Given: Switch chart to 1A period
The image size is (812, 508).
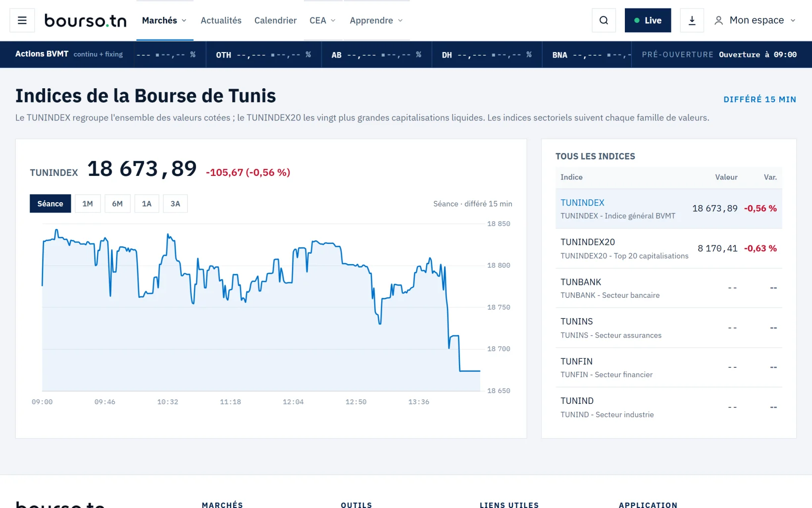Looking at the screenshot, I should [x=147, y=204].
